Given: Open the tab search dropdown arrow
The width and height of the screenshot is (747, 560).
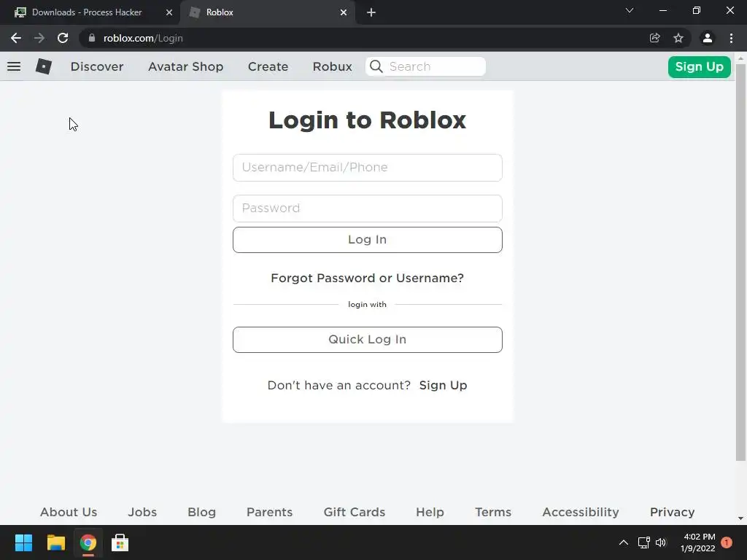Looking at the screenshot, I should [x=630, y=10].
